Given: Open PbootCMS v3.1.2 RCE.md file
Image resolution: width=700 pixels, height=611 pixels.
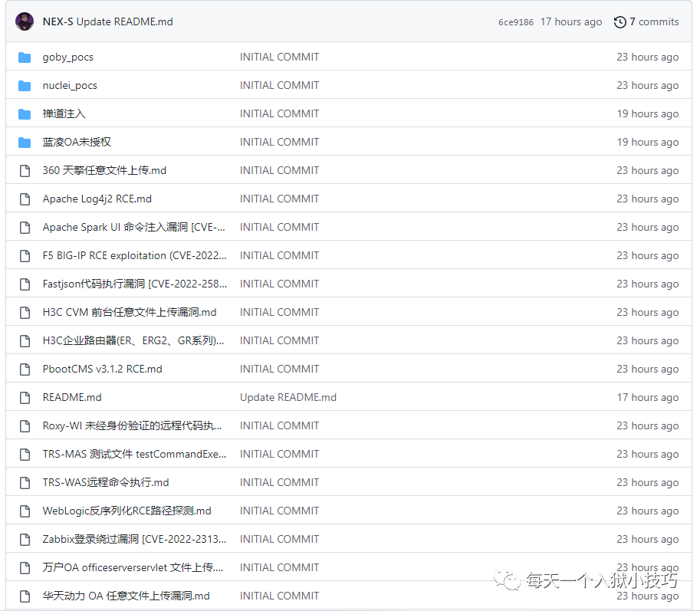Looking at the screenshot, I should click(x=102, y=369).
